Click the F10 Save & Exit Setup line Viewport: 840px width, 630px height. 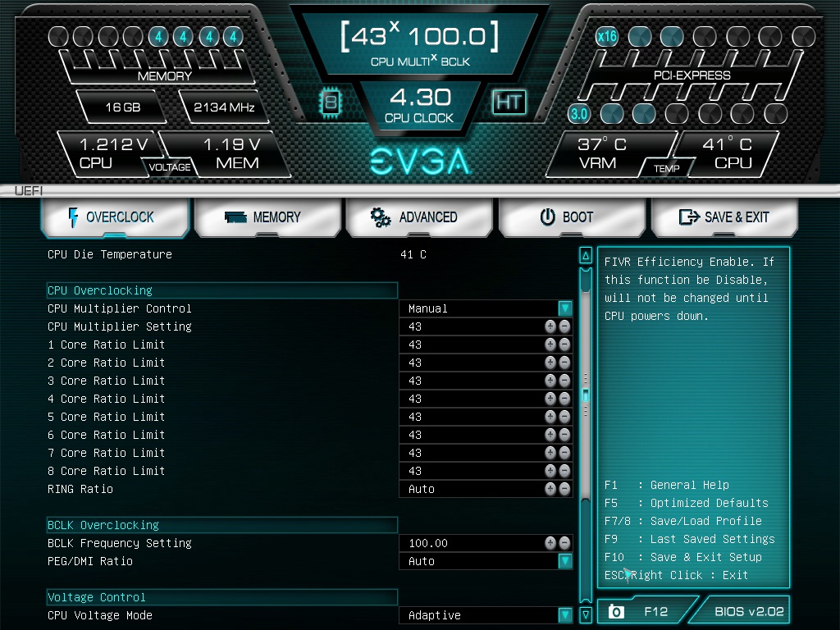coord(683,557)
